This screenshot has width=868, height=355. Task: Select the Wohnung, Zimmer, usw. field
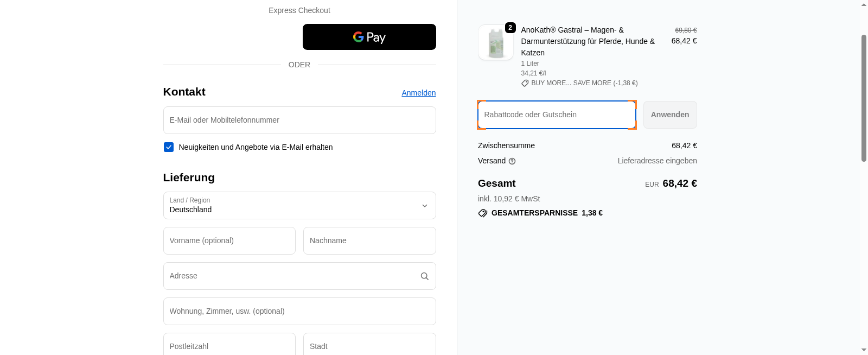[x=299, y=311]
